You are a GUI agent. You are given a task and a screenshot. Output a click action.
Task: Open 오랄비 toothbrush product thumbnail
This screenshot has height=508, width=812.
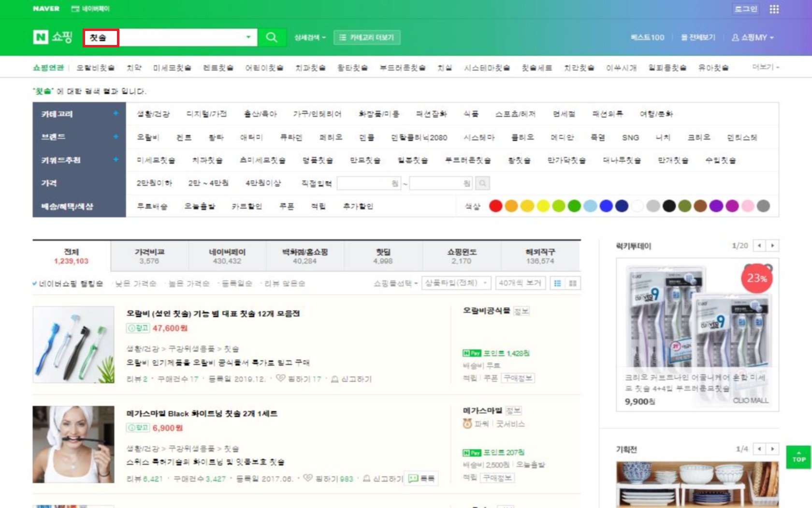click(x=73, y=344)
